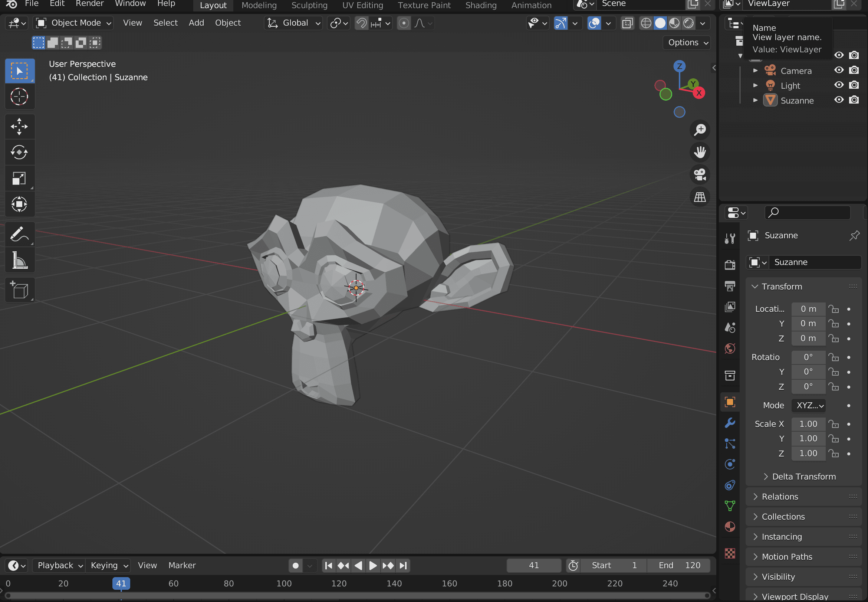Open the World properties tab

point(730,348)
